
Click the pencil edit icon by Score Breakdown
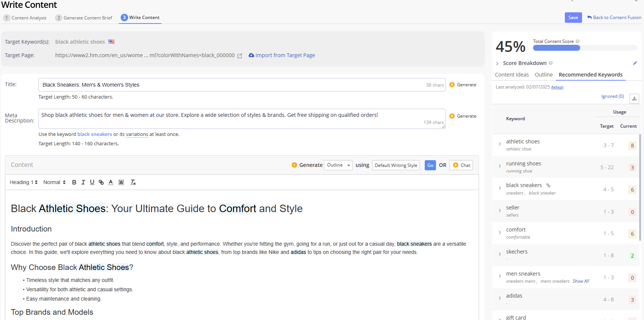pos(635,63)
